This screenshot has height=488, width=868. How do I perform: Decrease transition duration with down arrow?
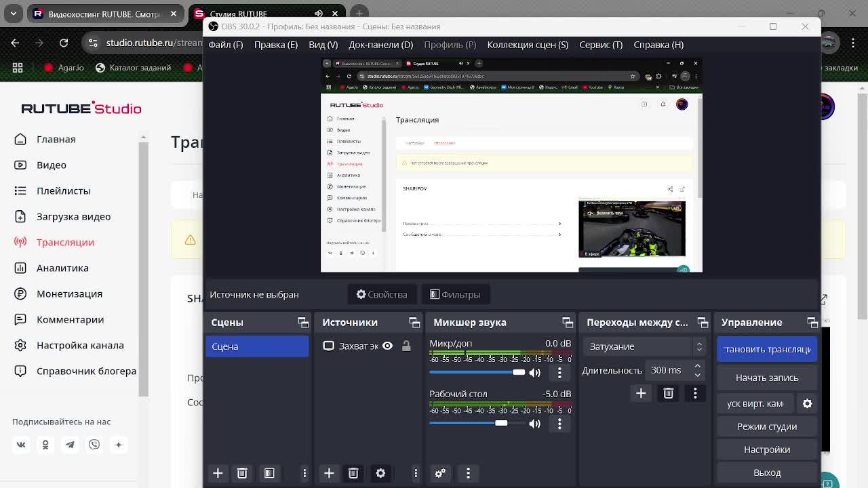697,375
